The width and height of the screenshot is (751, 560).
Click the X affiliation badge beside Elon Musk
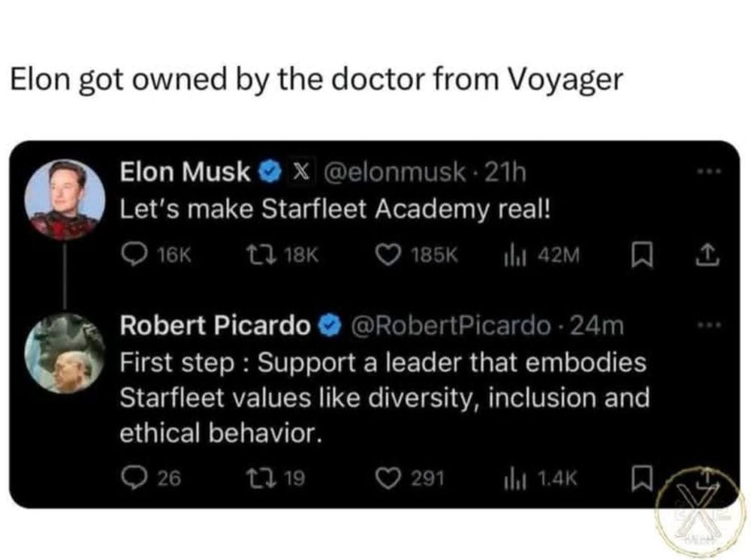(x=301, y=171)
